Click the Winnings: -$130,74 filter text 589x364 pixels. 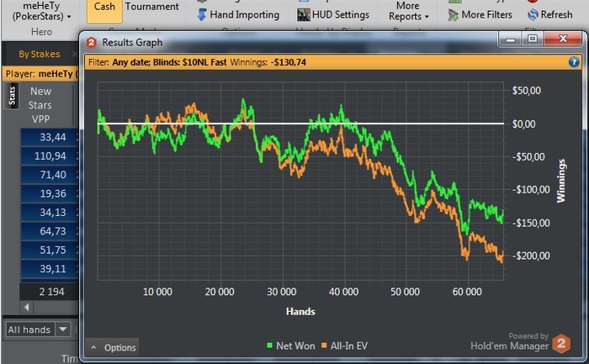(268, 62)
